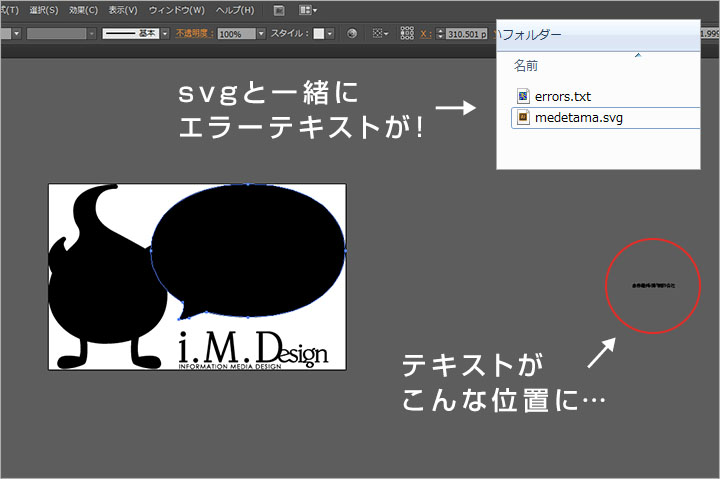Expand the opacity percentage dropdown arrow
This screenshot has width=720, height=479.
261,34
